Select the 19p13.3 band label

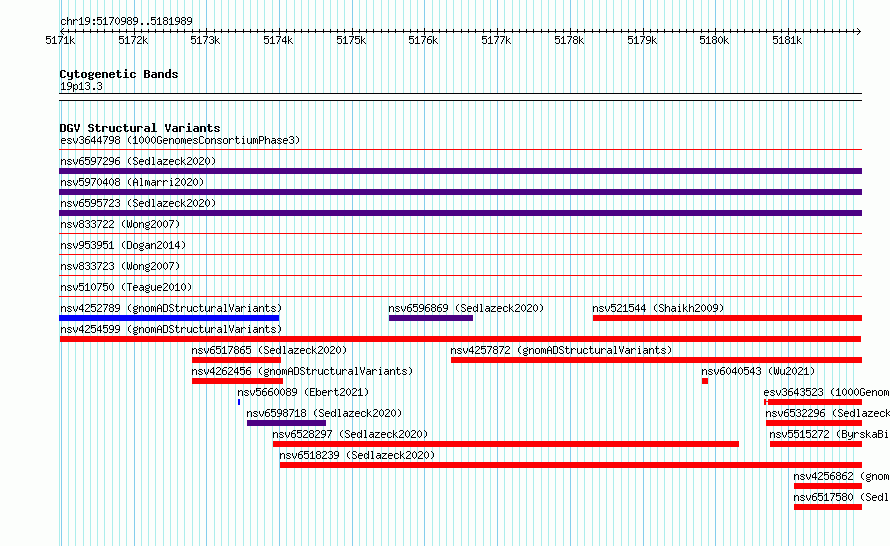81,86
